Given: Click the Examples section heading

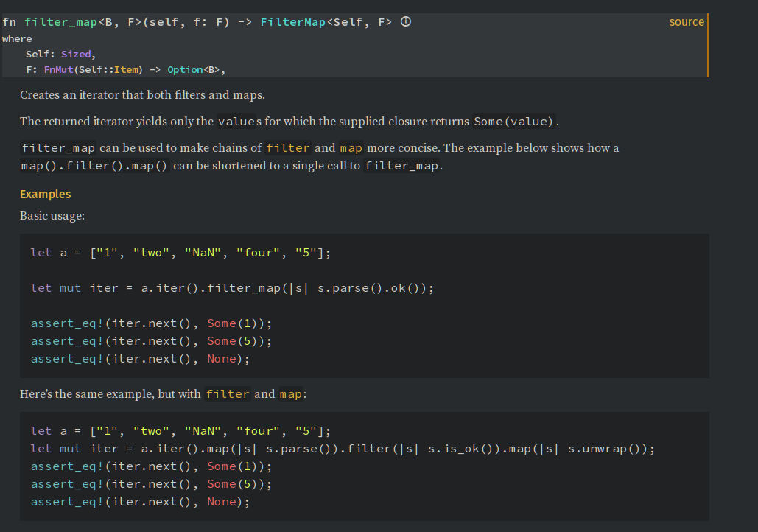Looking at the screenshot, I should pyautogui.click(x=46, y=194).
